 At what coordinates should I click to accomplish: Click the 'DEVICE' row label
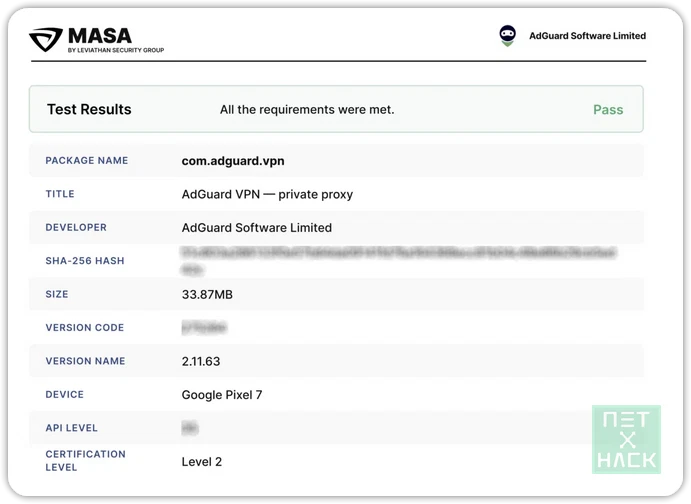(64, 395)
